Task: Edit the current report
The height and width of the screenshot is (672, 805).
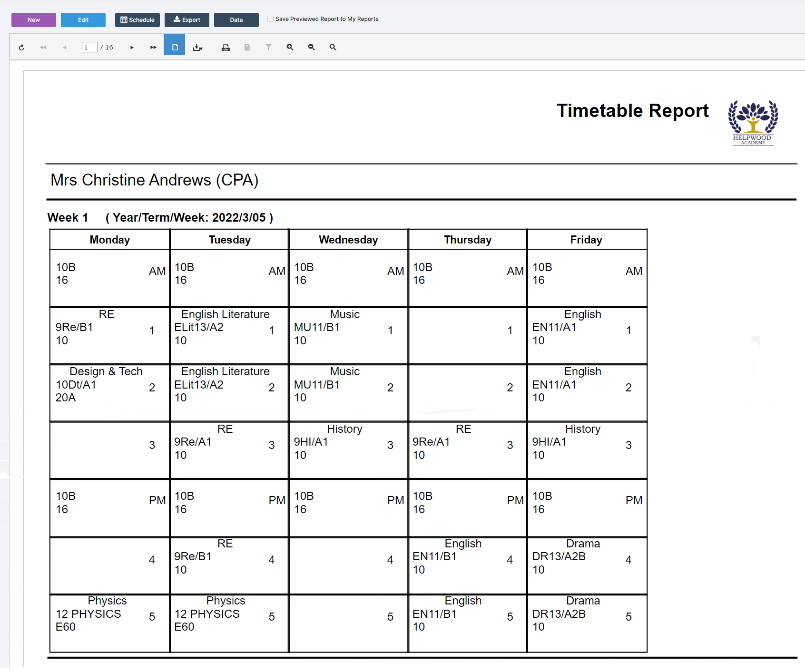Action: [x=83, y=19]
